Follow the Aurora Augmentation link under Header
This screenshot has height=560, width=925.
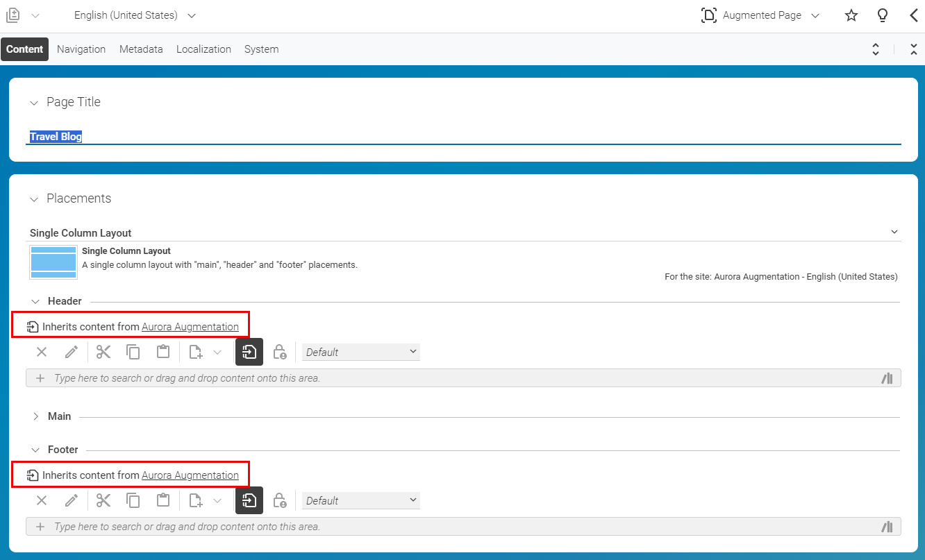pyautogui.click(x=190, y=326)
